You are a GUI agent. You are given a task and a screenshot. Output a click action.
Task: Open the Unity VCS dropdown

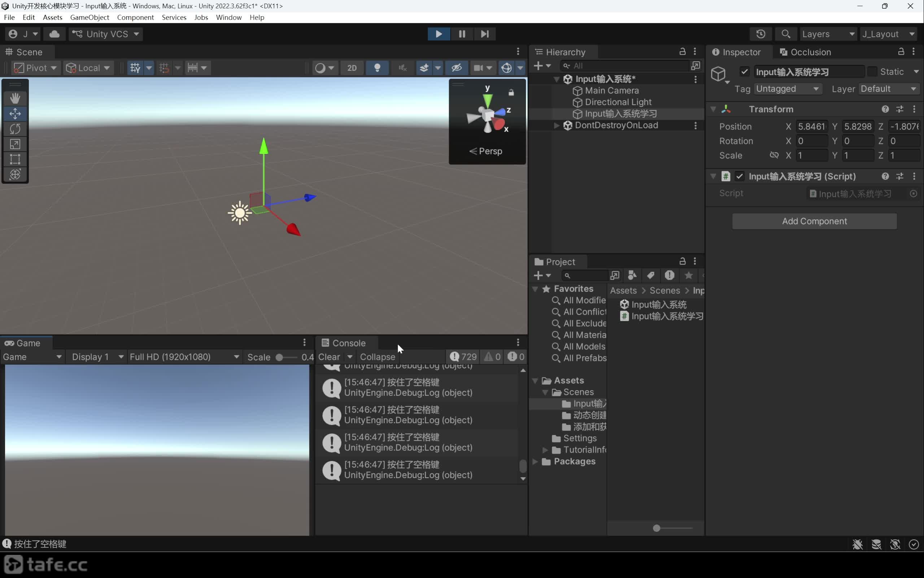pyautogui.click(x=106, y=34)
